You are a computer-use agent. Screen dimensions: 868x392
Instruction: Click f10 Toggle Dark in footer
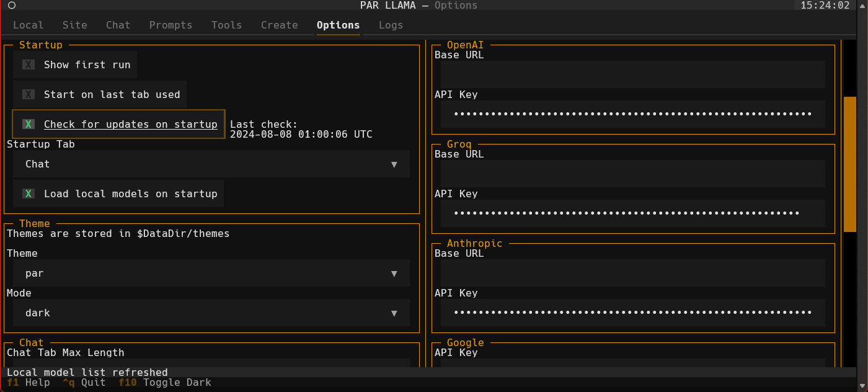pos(165,383)
